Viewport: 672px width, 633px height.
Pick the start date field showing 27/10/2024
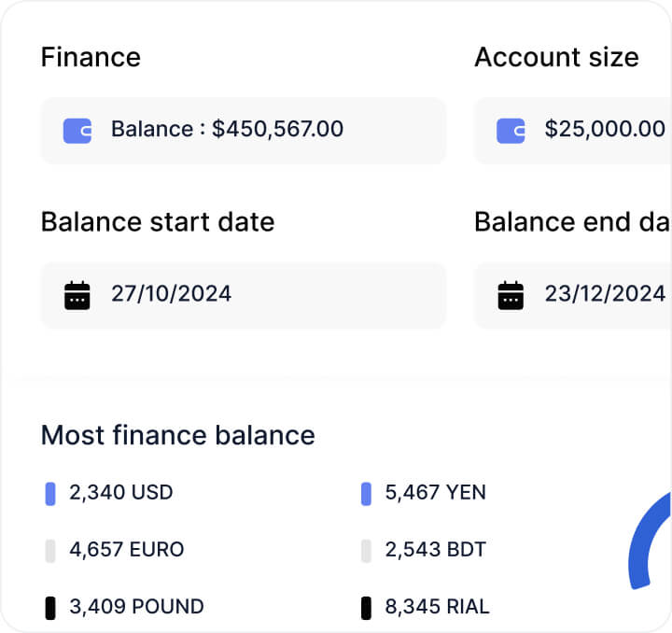click(x=244, y=296)
